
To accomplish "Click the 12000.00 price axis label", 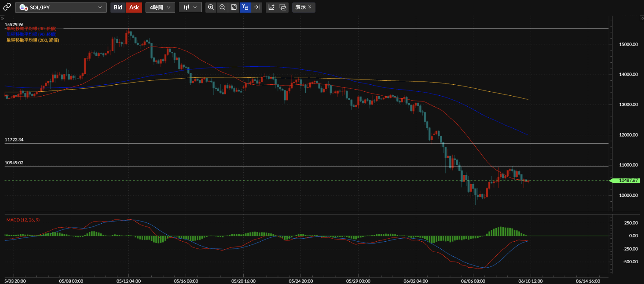I will click(x=628, y=135).
